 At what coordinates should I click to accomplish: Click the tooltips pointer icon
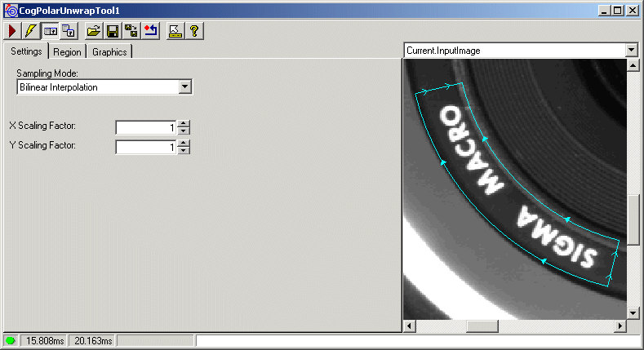click(175, 31)
